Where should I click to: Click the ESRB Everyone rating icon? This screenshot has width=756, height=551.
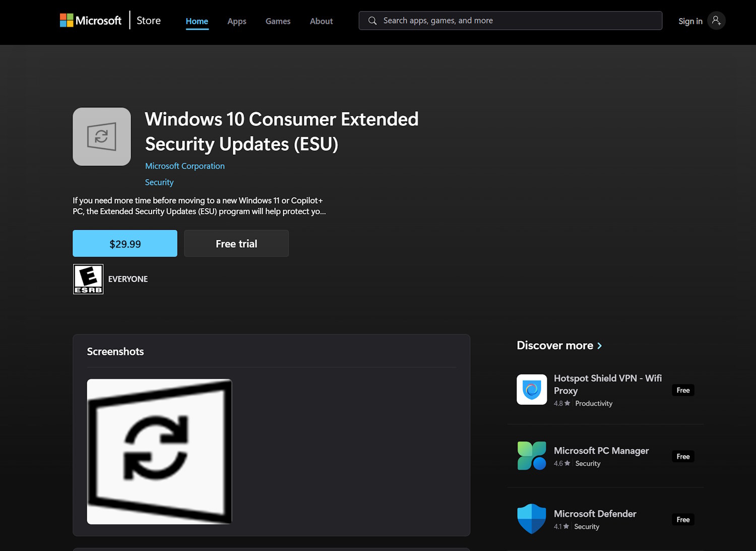coord(88,279)
